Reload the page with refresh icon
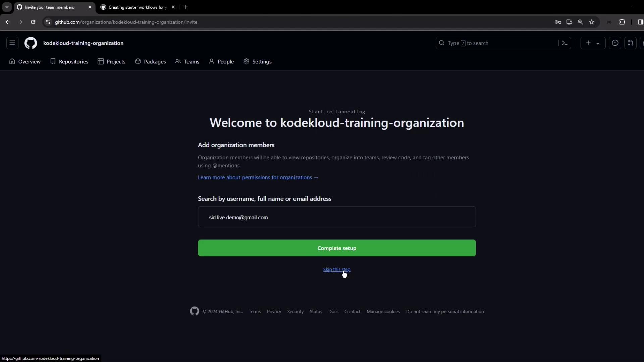 pyautogui.click(x=33, y=22)
